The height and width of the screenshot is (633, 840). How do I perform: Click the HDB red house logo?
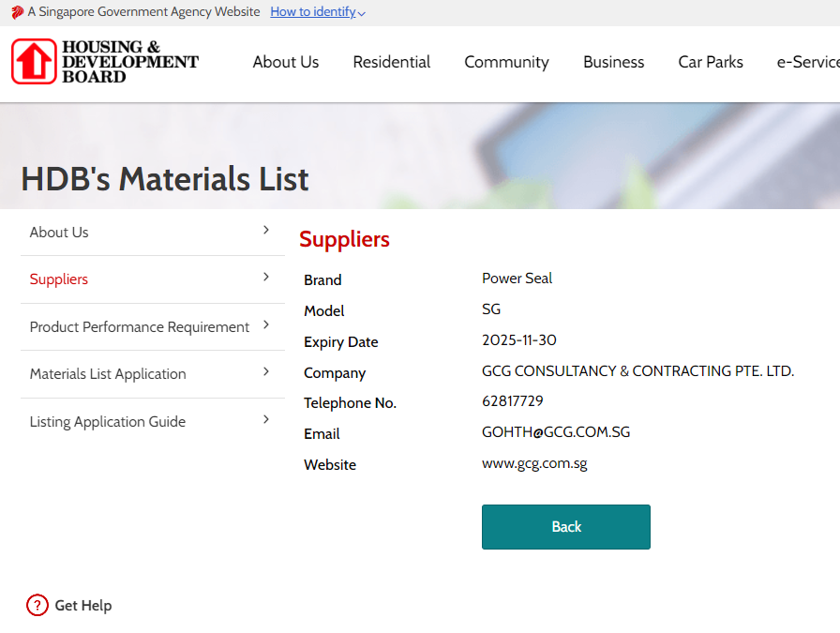[34, 62]
